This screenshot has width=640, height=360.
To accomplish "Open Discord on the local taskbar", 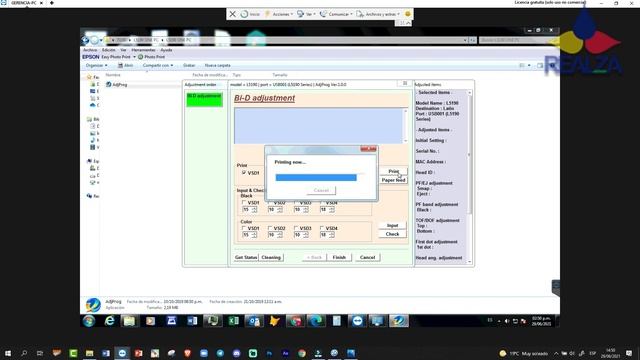I will tap(236, 353).
